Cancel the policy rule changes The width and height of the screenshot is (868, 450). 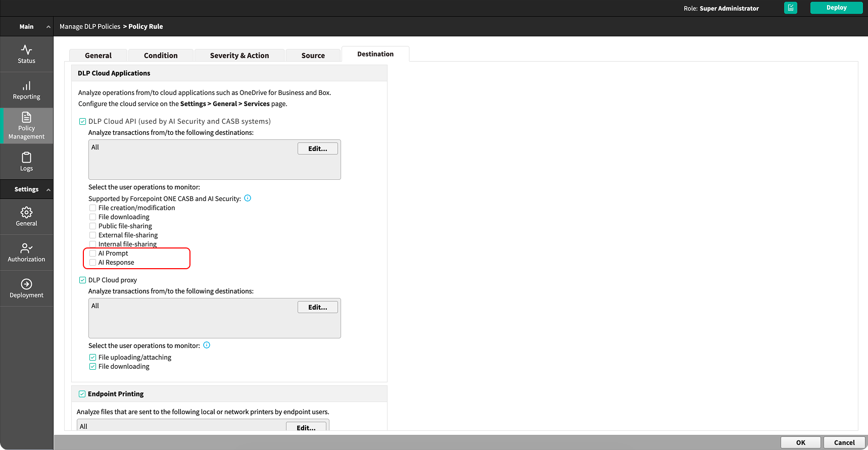[844, 442]
